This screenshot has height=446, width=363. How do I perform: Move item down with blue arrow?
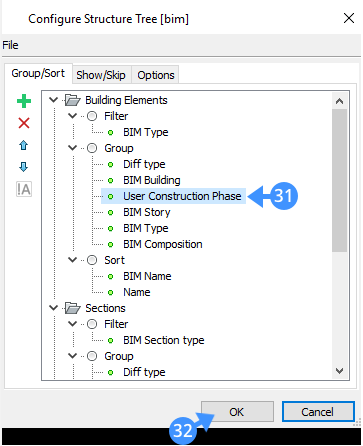click(x=24, y=167)
